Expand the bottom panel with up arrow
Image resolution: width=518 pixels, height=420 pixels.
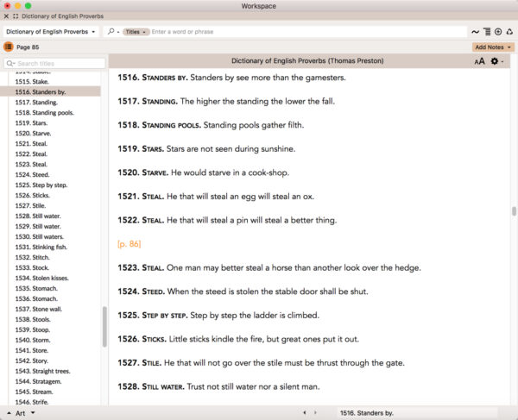pyautogui.click(x=9, y=413)
